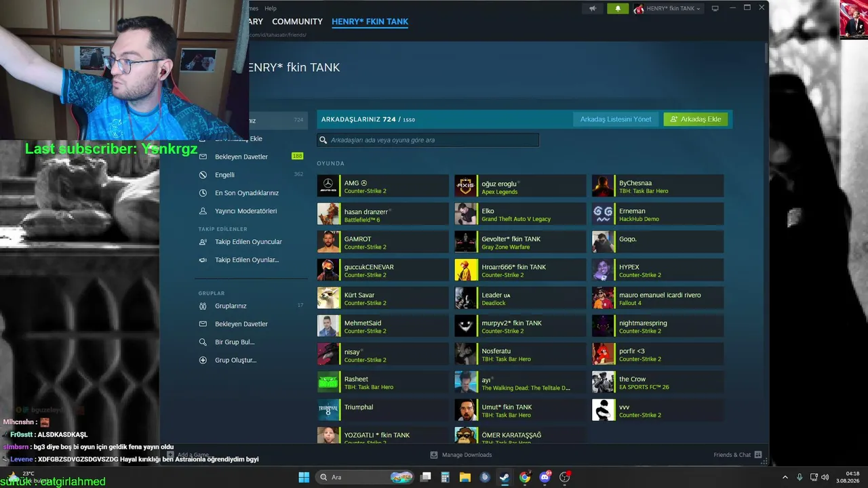
Task: Click the envelope icon beside friends Bekleyen Davetler
Action: point(203,157)
